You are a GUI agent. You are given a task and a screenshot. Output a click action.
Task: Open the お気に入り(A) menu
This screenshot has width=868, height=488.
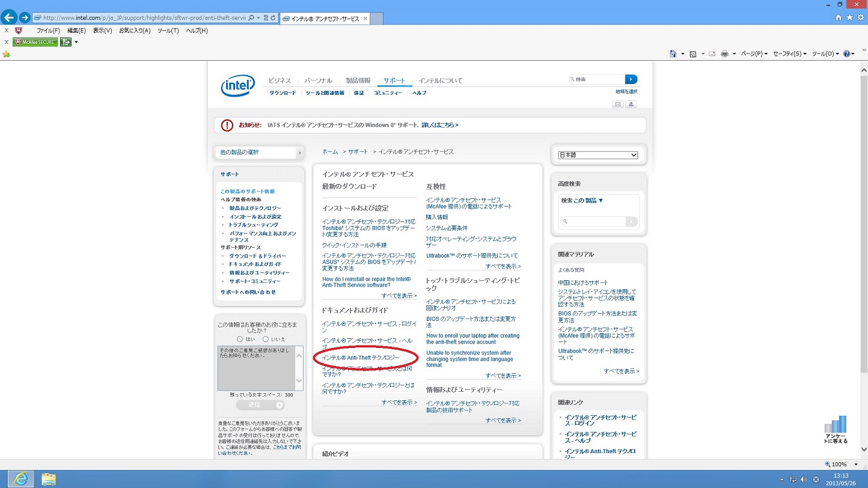(134, 30)
